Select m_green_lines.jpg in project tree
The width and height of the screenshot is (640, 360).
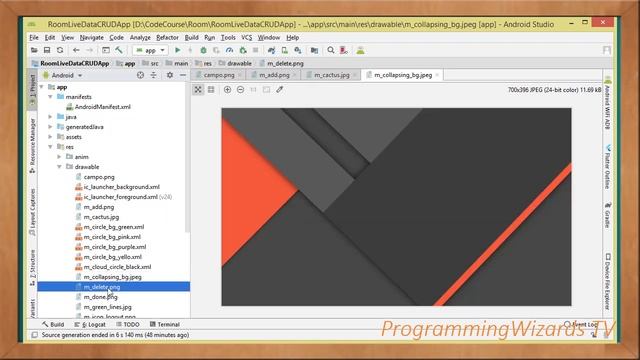[x=107, y=307]
